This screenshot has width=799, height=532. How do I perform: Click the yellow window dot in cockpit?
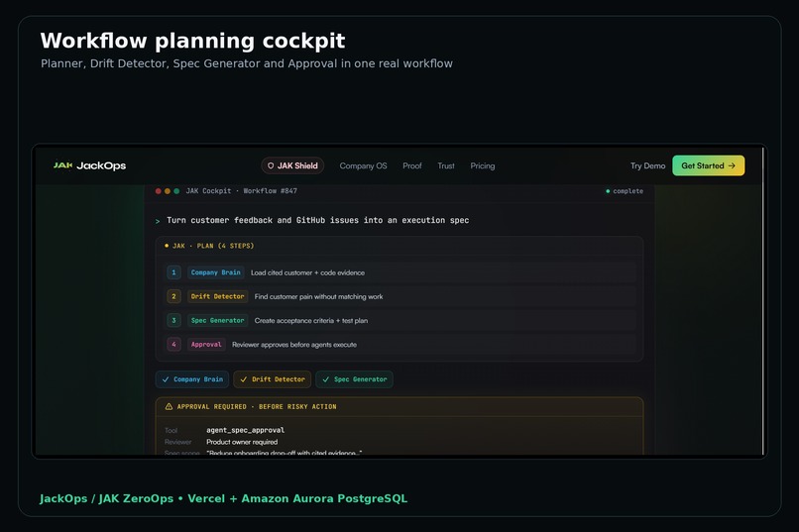coord(168,191)
